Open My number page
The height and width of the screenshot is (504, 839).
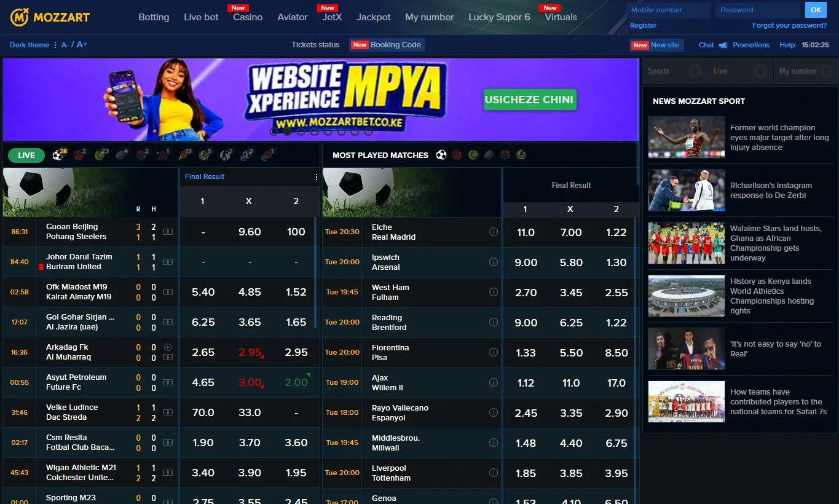pos(430,17)
